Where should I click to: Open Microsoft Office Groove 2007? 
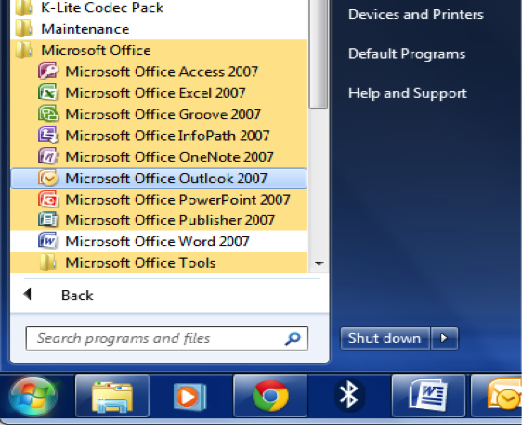click(159, 114)
